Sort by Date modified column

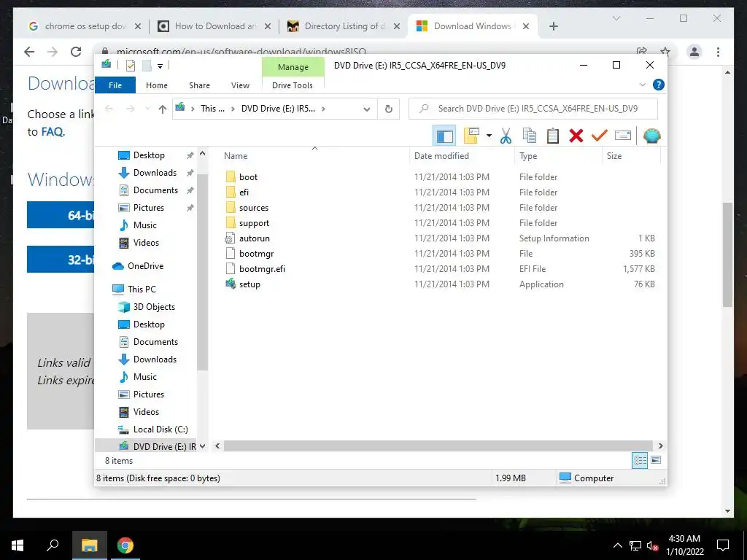pos(462,156)
